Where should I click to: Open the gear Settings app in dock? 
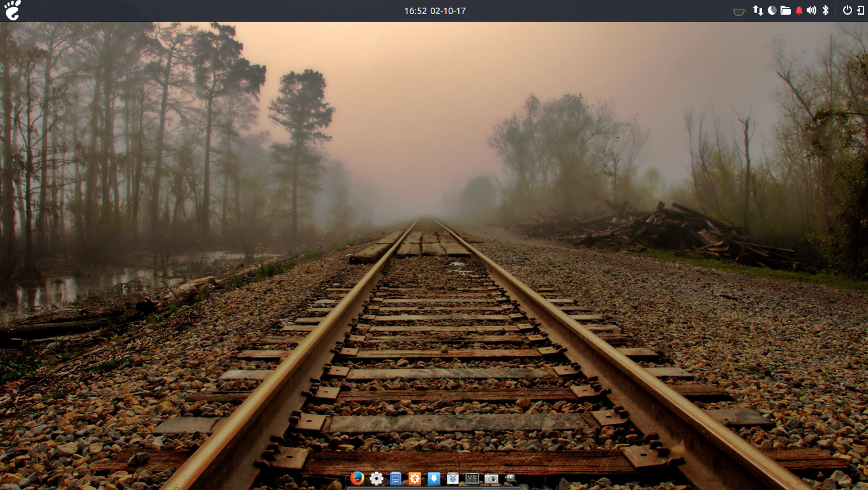pos(377,478)
